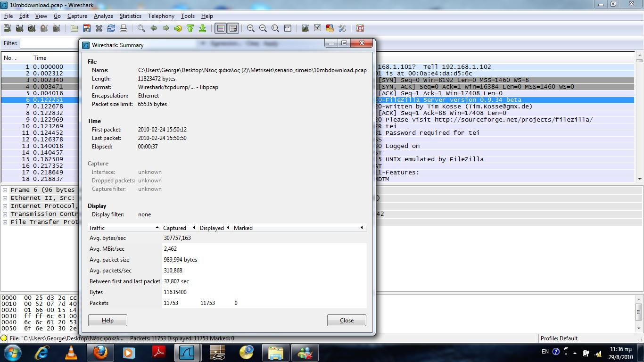
Task: Click the restart capture toolbar icon
Action: (x=56, y=28)
